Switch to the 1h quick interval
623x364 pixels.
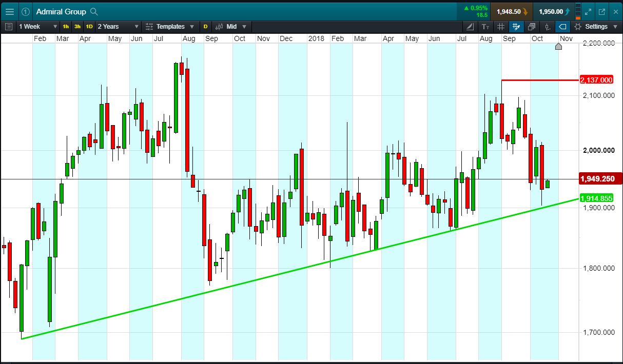coord(66,27)
